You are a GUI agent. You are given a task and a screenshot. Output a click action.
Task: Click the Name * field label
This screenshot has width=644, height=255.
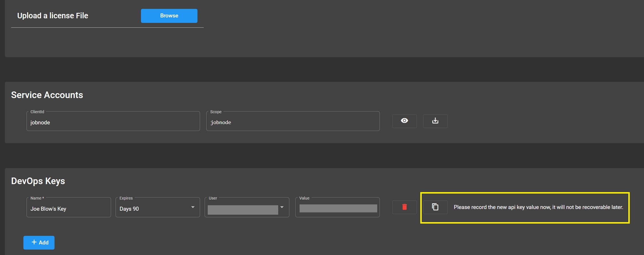(37, 198)
